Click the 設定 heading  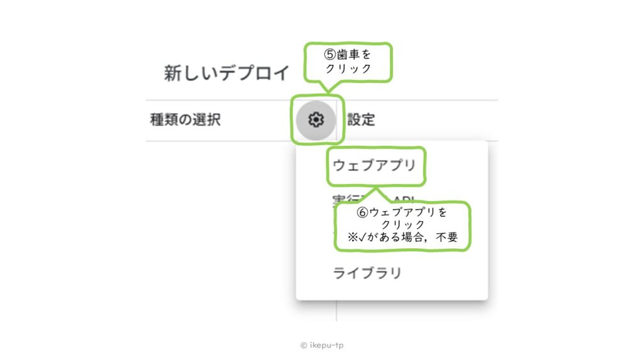coord(361,119)
